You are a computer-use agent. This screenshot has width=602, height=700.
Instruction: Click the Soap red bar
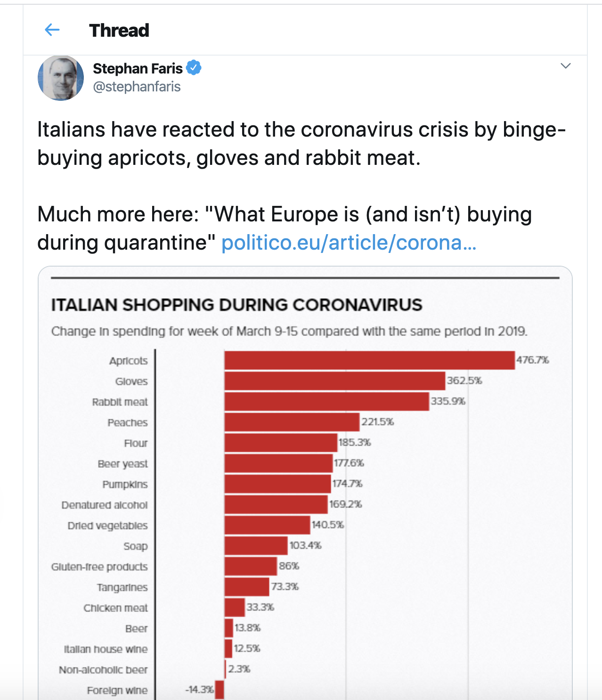click(256, 545)
